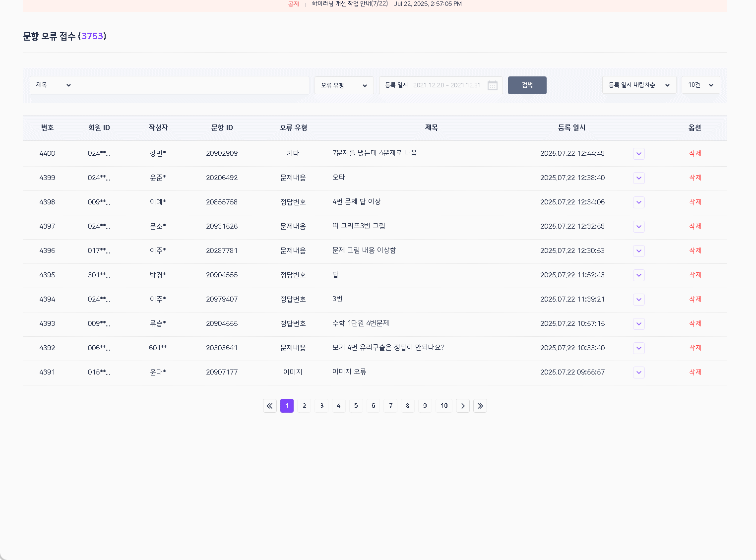
Task: Open the 오류 유형 filter dropdown
Action: coord(344,85)
